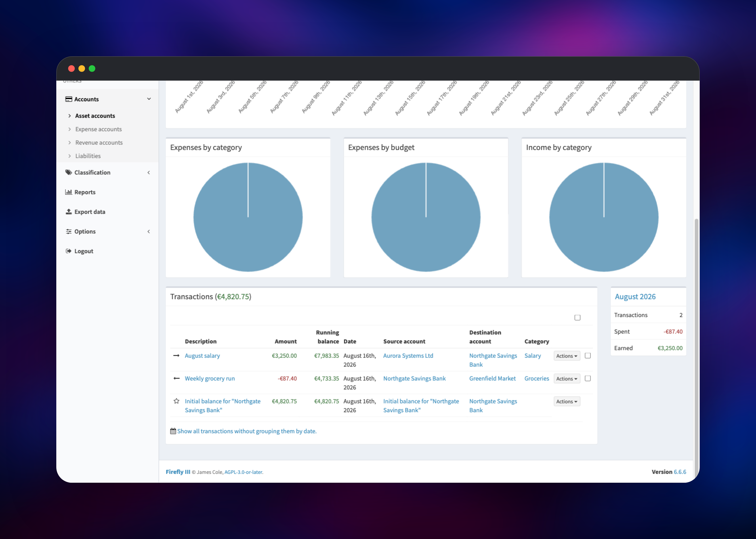Click the Destination account column header
Screen dimensions: 756x539
click(x=485, y=337)
